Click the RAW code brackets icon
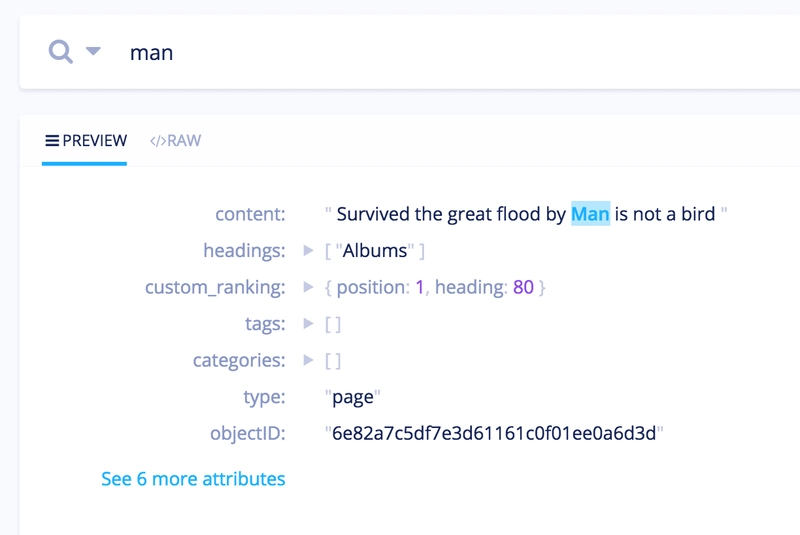 coord(158,141)
